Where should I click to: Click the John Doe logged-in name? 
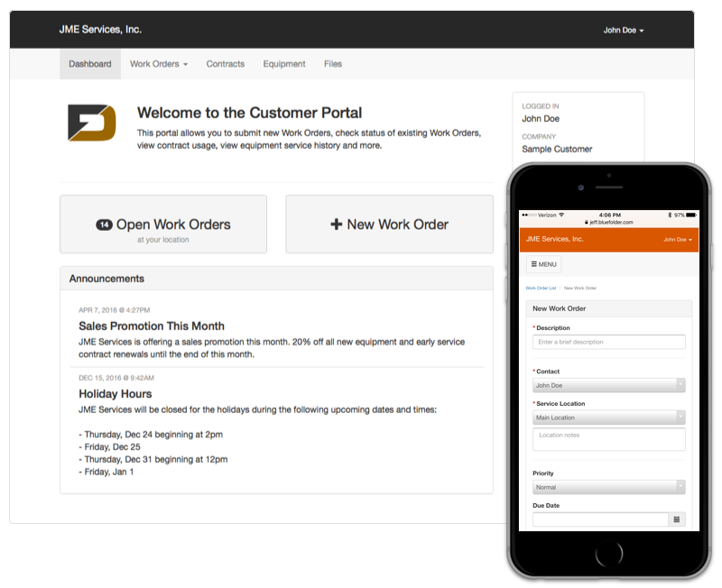click(541, 119)
